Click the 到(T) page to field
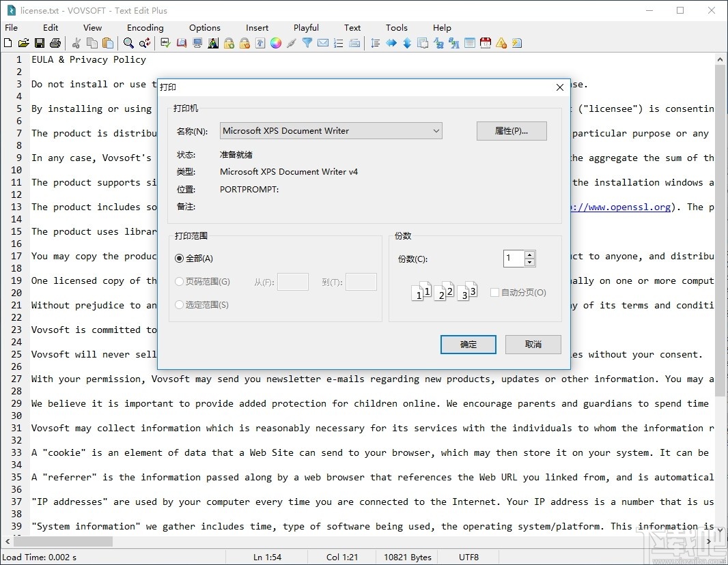728x565 pixels. [361, 282]
